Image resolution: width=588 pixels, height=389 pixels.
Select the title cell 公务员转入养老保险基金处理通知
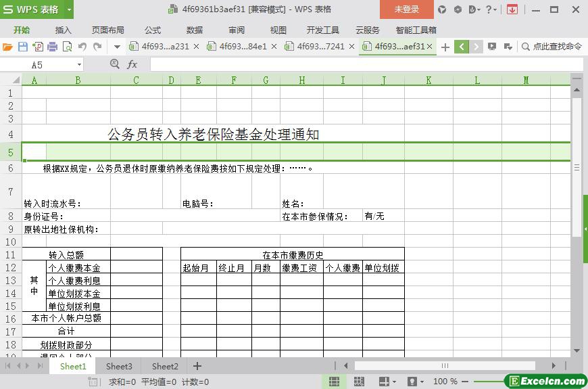(213, 134)
